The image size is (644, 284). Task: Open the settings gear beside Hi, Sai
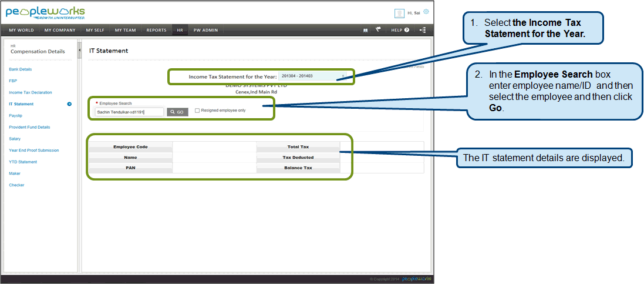(x=426, y=12)
